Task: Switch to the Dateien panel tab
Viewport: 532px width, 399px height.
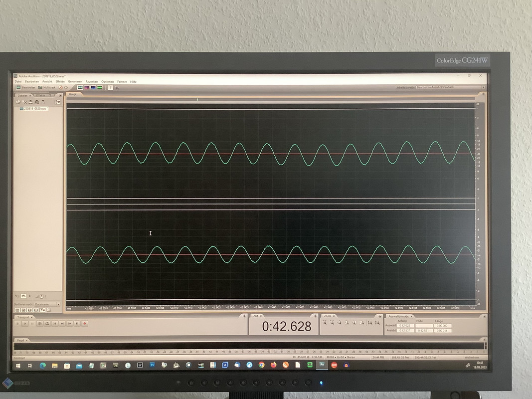Action: (x=22, y=96)
